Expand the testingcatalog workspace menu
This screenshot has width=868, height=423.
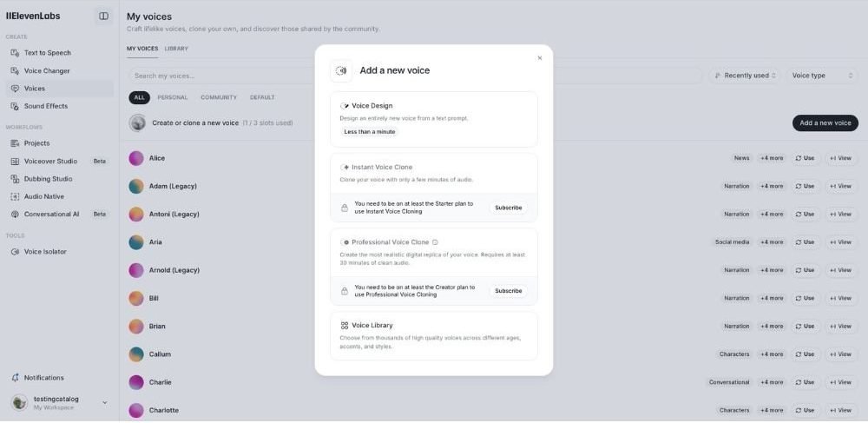(105, 402)
